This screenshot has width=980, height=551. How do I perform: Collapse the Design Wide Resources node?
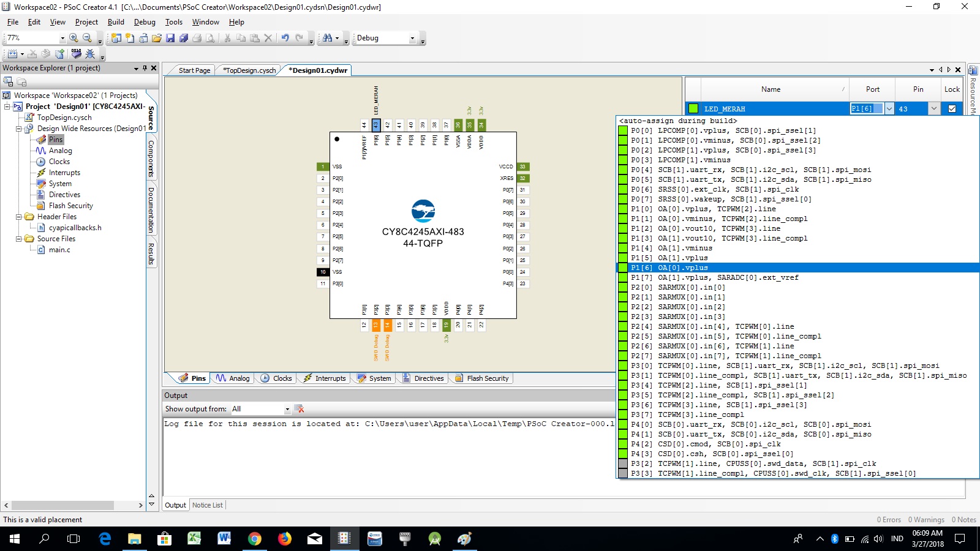(x=19, y=129)
